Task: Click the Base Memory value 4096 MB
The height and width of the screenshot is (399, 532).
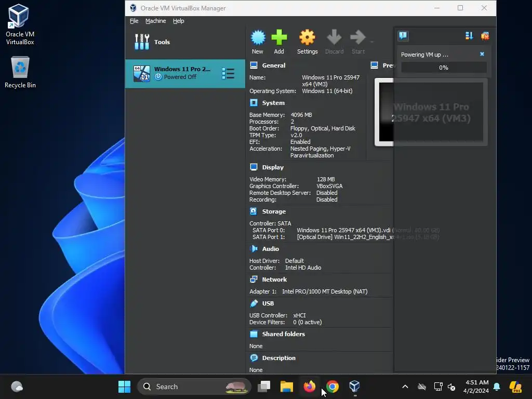Action: click(301, 115)
